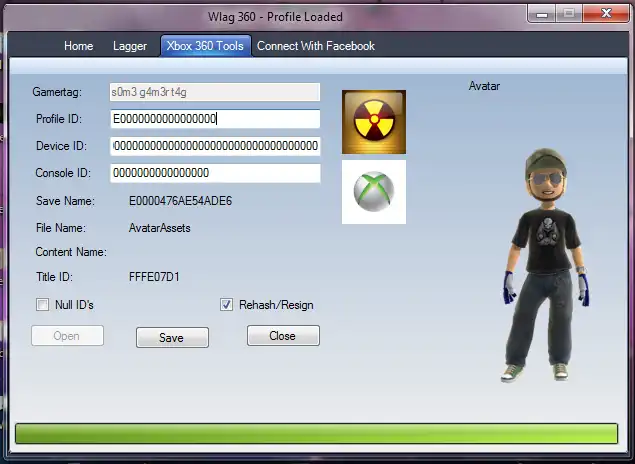Screen dimensions: 635x464
Task: Click the Close button below Rehash/Resign
Action: 283,336
